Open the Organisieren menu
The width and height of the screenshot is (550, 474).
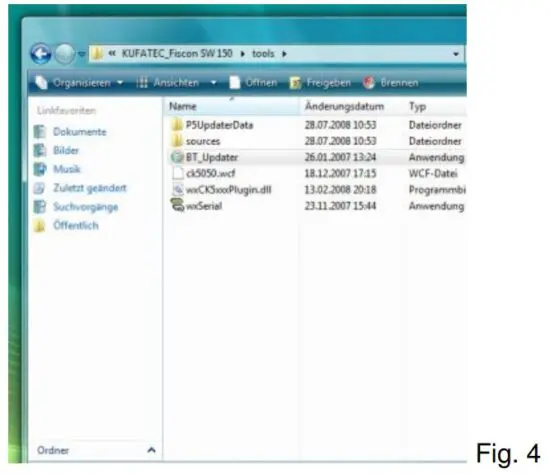point(82,83)
